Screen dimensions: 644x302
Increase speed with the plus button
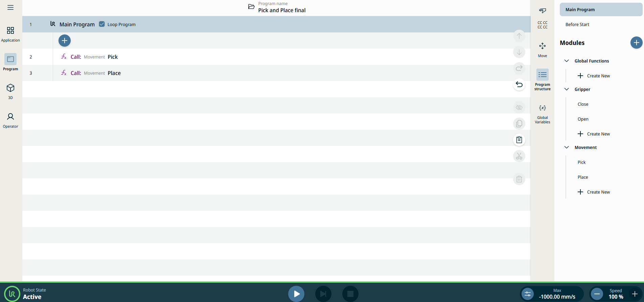coord(635,294)
